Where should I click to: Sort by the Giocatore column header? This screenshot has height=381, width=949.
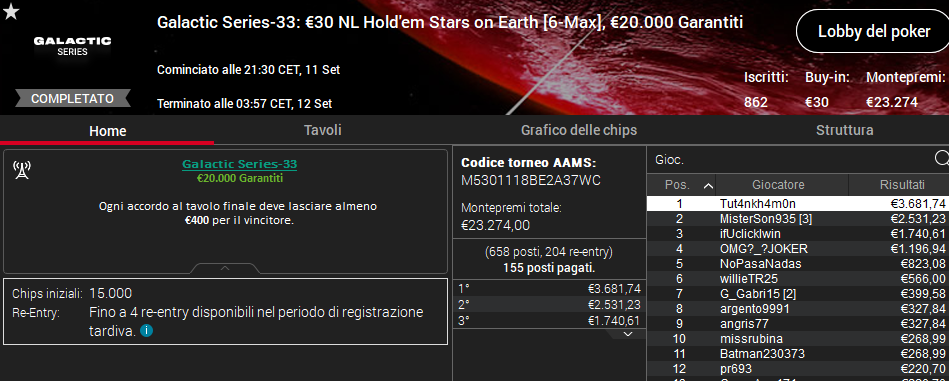[782, 185]
